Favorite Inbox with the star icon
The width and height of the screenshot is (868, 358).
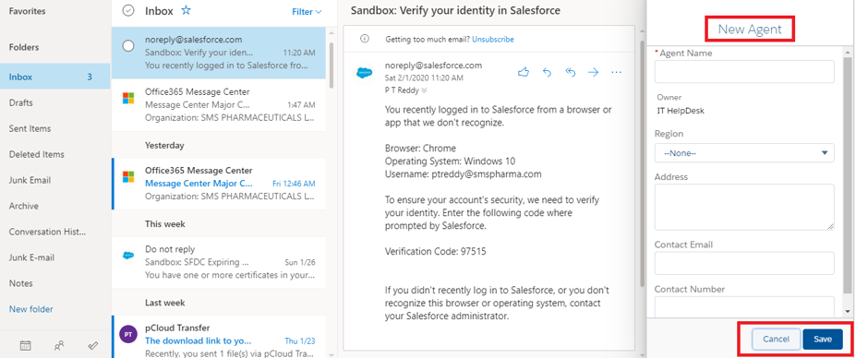186,10
